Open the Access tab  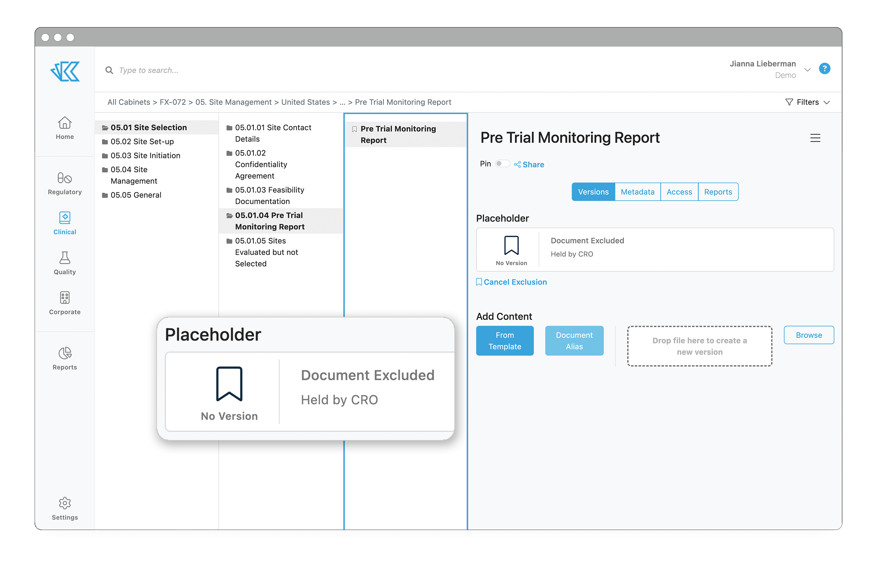pos(679,192)
